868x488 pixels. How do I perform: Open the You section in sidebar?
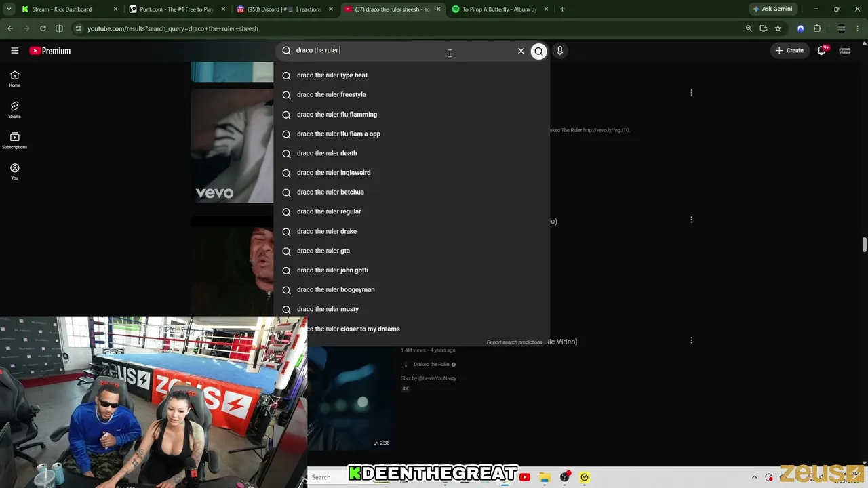(14, 171)
